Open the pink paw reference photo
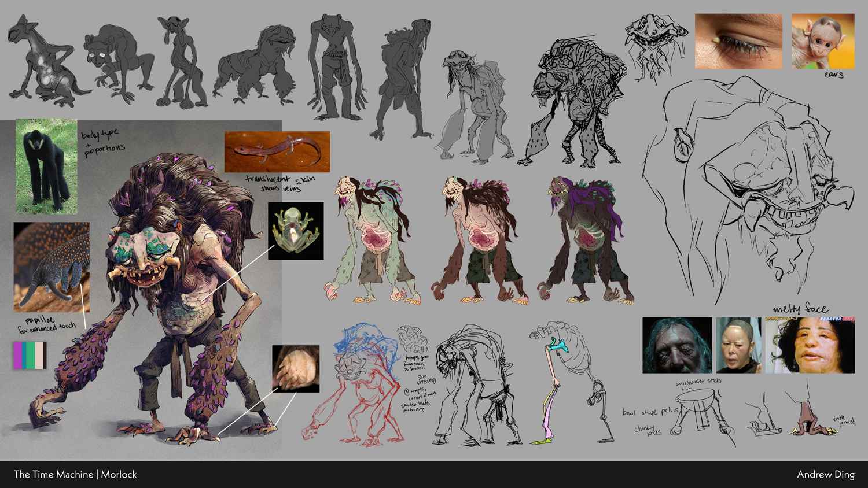868x488 pixels. tap(296, 369)
